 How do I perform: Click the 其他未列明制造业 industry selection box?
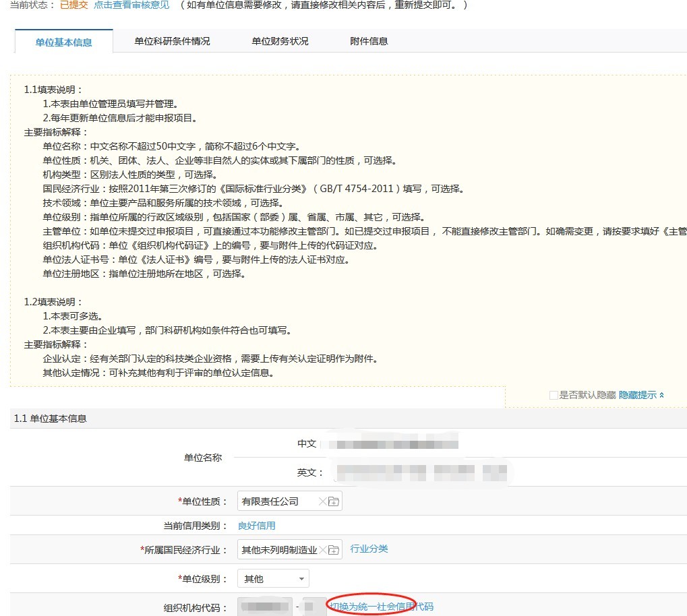279,550
